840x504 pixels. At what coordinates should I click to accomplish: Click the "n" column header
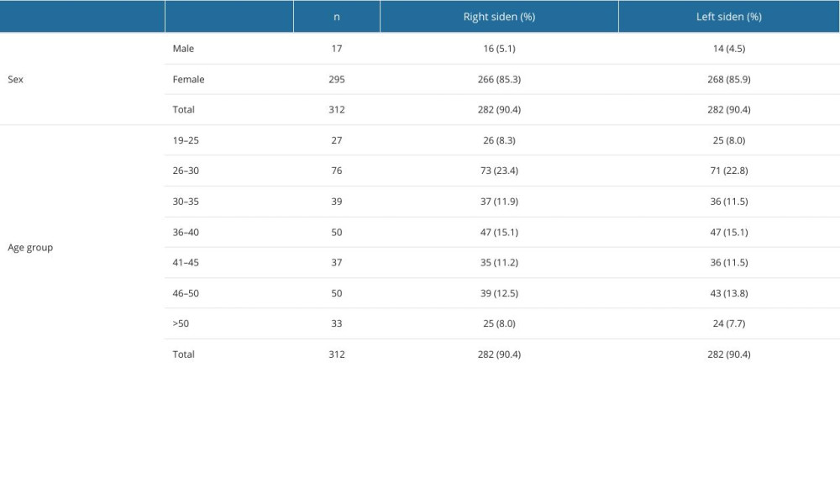click(336, 17)
